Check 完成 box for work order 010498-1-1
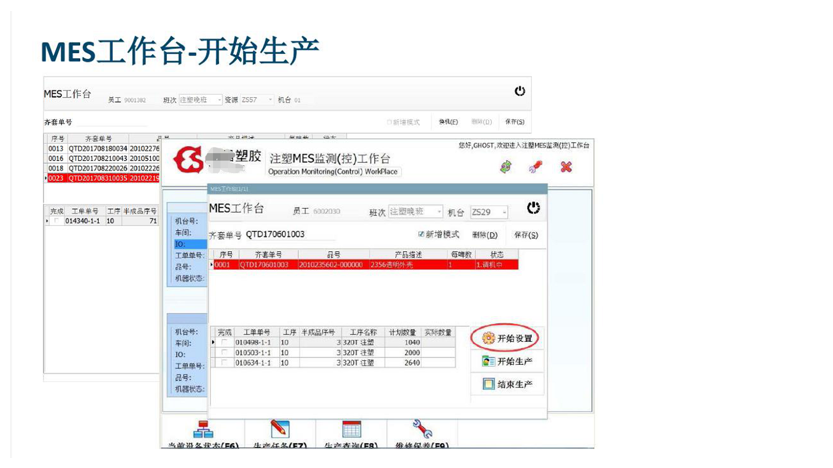Viewport: 833px width, 468px height. 224,343
